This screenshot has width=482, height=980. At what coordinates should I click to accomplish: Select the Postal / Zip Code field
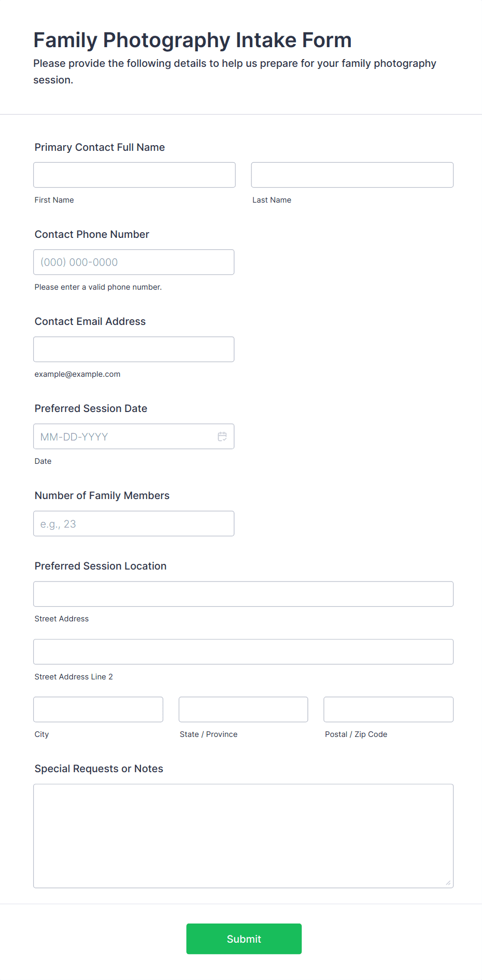[388, 709]
